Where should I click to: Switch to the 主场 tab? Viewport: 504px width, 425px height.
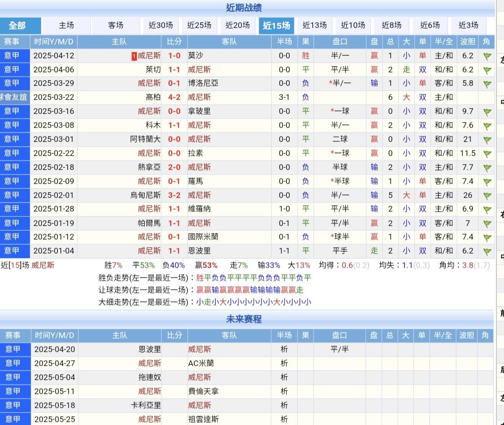(66, 25)
